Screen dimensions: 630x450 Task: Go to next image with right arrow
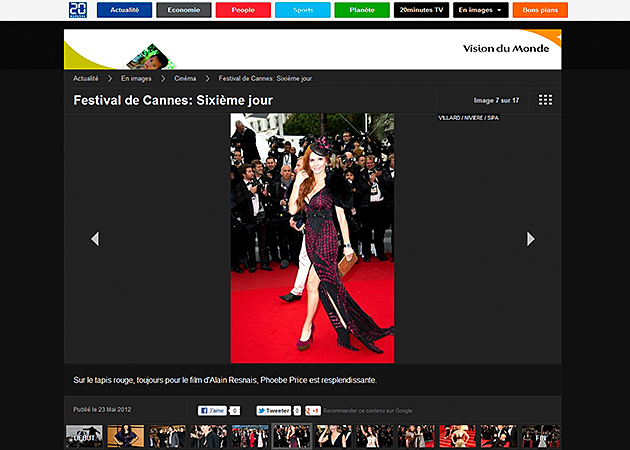531,238
